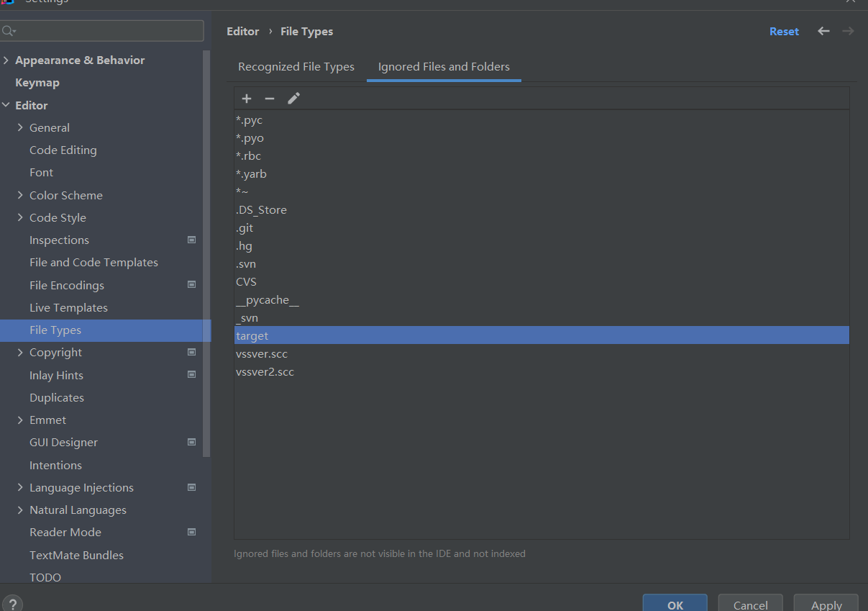Select the .DS_Store entry in list
The width and height of the screenshot is (868, 611).
[x=261, y=210]
